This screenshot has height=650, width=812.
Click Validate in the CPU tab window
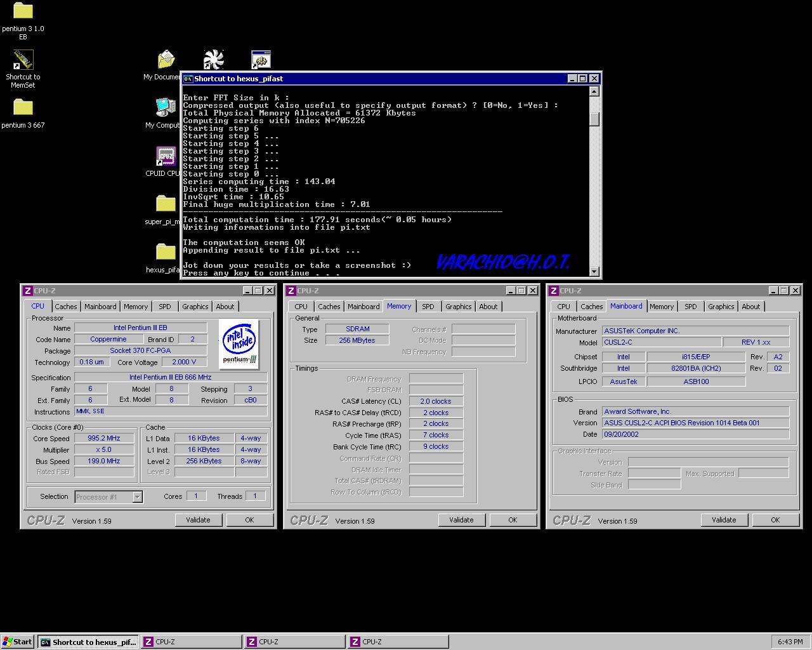tap(198, 520)
